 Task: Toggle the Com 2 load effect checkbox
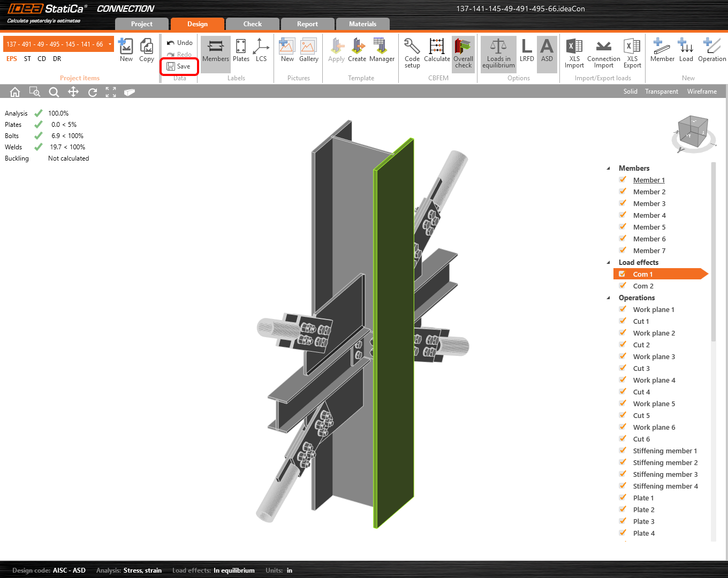point(623,286)
